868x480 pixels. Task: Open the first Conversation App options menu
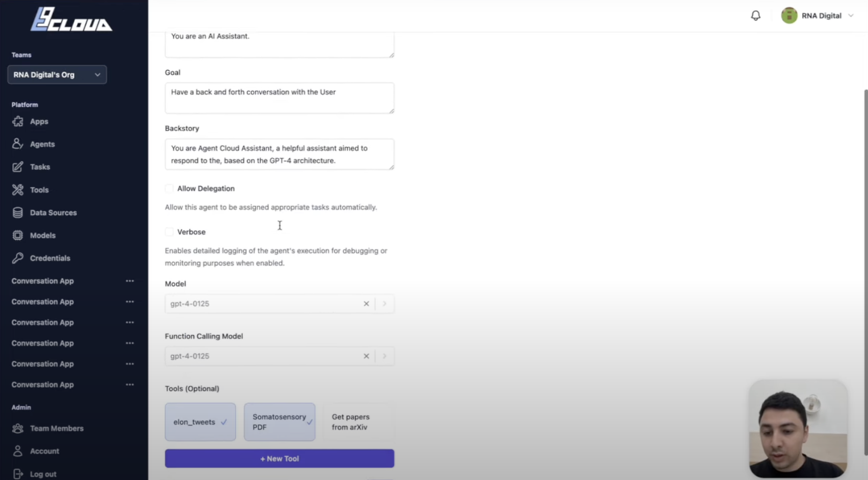click(130, 281)
